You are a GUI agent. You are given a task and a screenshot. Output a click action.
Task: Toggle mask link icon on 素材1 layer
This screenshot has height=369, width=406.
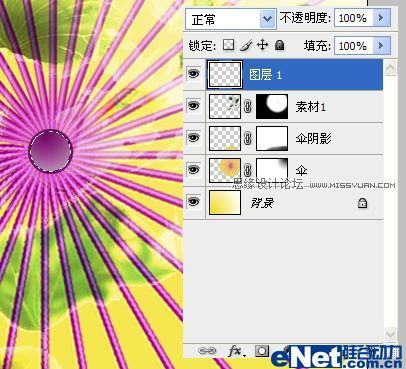coord(248,106)
